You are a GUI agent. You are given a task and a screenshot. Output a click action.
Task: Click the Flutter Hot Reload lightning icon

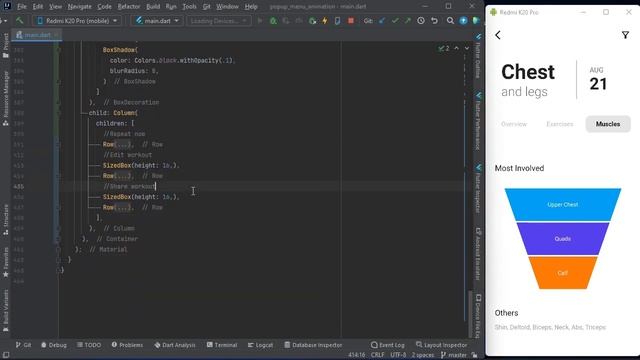pos(325,20)
